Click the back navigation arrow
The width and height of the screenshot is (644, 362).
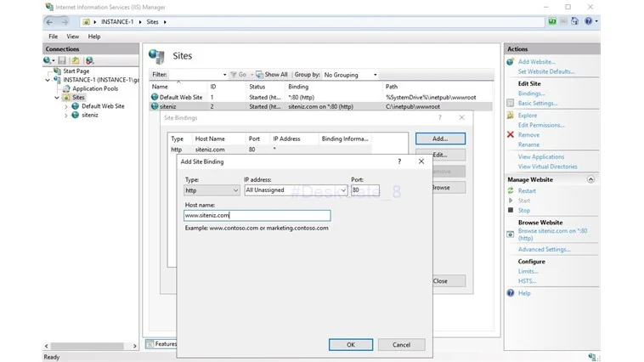(x=49, y=22)
